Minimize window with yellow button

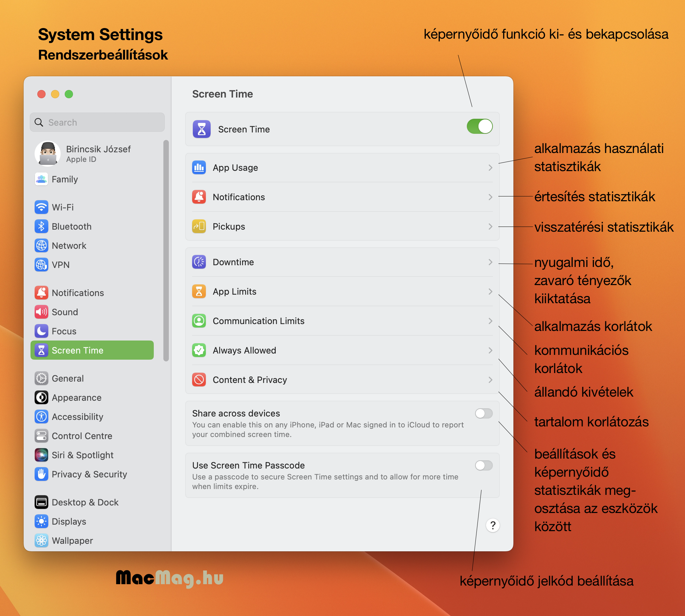pyautogui.click(x=55, y=94)
